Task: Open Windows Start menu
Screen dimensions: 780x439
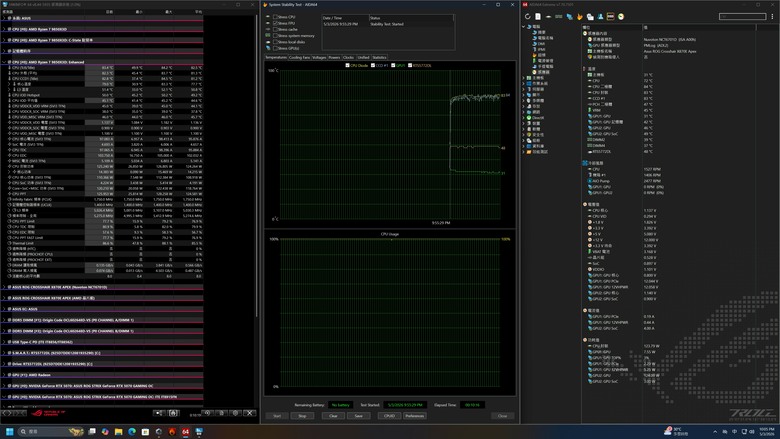Action: (9, 432)
